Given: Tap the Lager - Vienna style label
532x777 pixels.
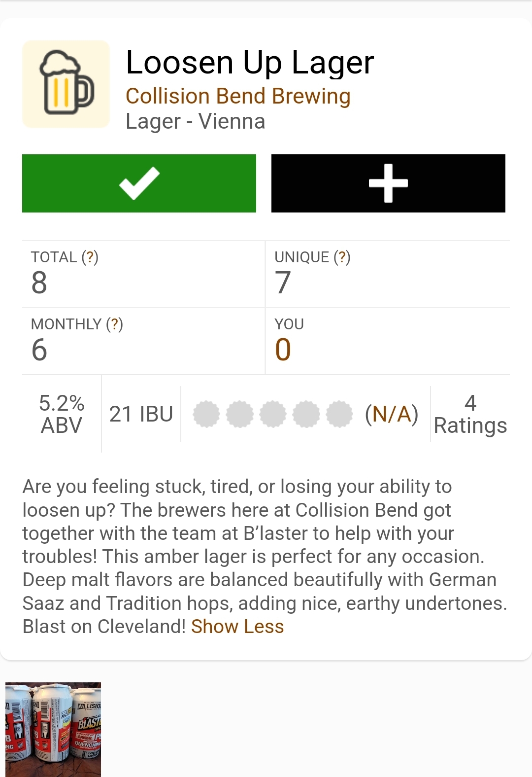Looking at the screenshot, I should click(195, 121).
